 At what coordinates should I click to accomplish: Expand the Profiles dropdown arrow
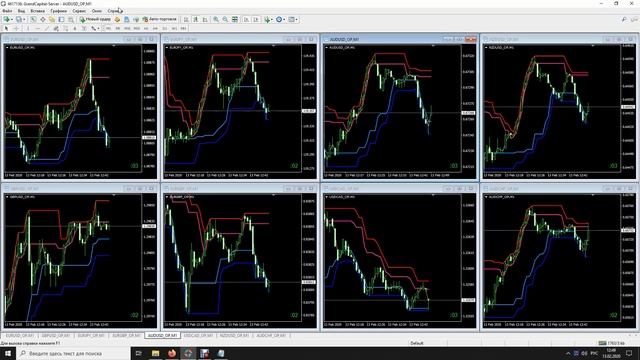pyautogui.click(x=24, y=19)
